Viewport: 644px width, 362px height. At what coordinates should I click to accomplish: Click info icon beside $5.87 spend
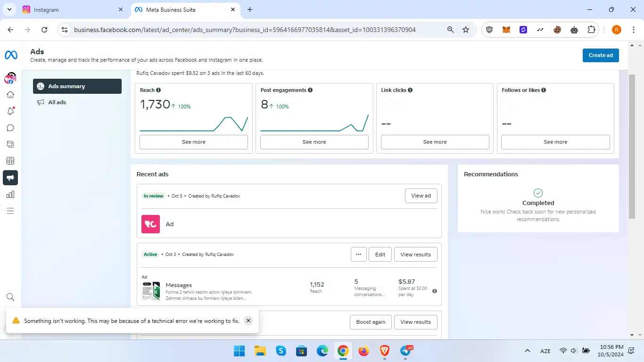[435, 291]
